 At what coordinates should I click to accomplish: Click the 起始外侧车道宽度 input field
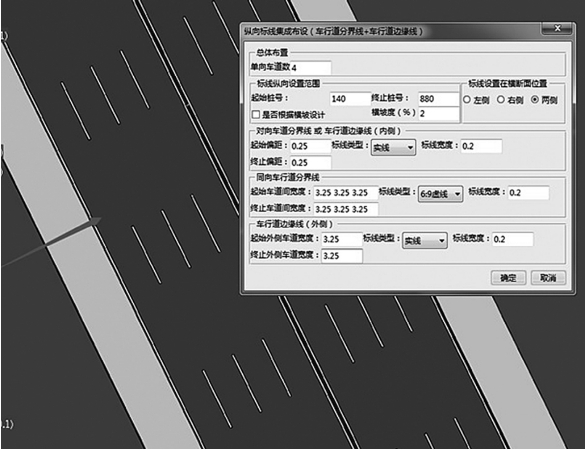[342, 239]
